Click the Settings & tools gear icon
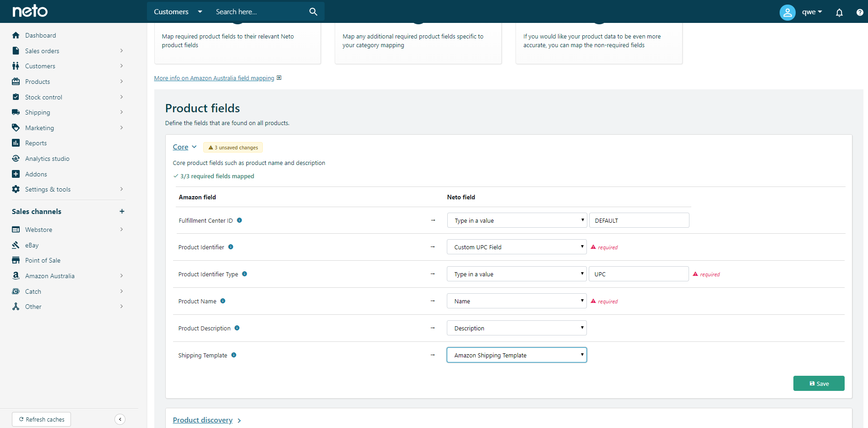Viewport: 868px width, 428px height. [16, 189]
